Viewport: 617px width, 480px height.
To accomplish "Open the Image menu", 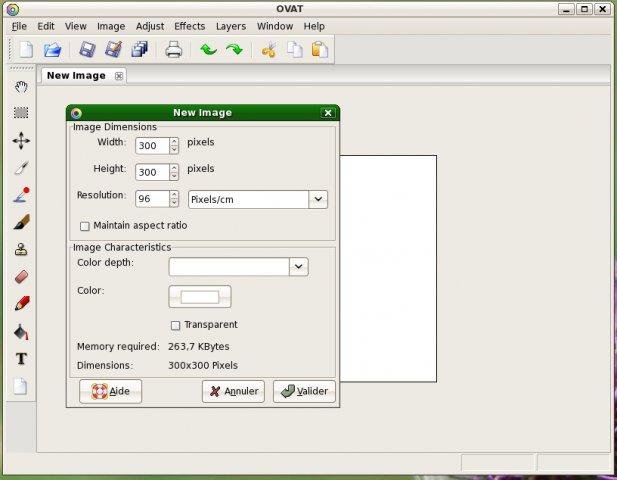I will coord(111,26).
